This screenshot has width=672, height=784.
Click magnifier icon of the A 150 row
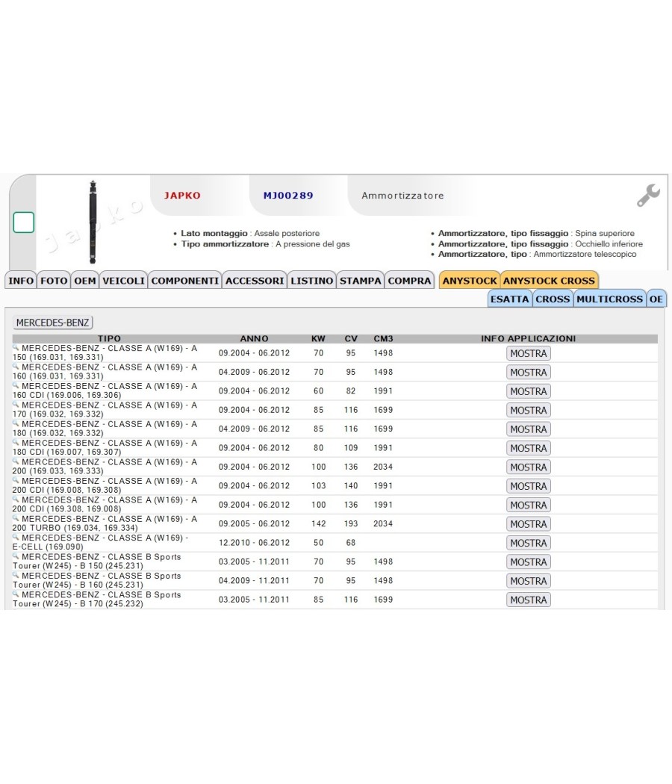16,347
